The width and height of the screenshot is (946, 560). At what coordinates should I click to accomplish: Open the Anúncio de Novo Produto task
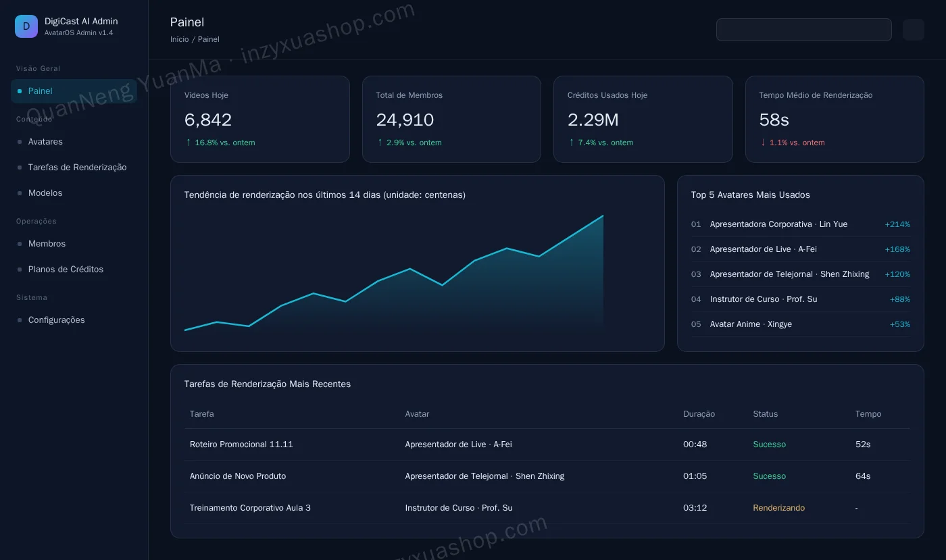(238, 476)
